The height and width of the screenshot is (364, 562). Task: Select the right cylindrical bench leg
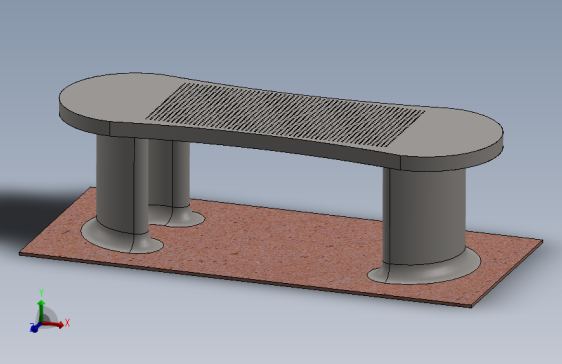tap(424, 215)
